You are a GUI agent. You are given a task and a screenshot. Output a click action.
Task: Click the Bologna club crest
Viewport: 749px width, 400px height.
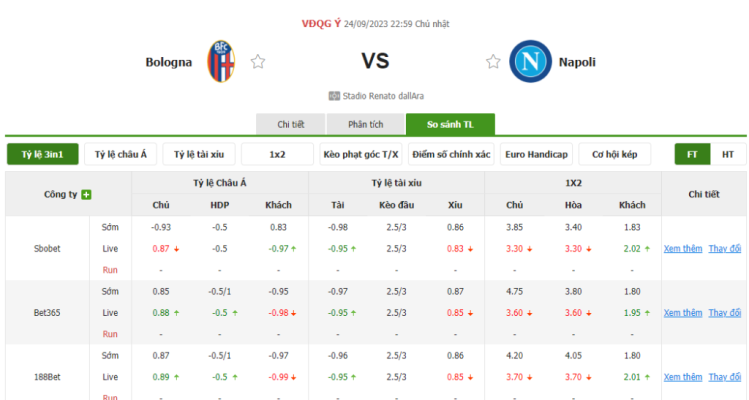point(221,61)
